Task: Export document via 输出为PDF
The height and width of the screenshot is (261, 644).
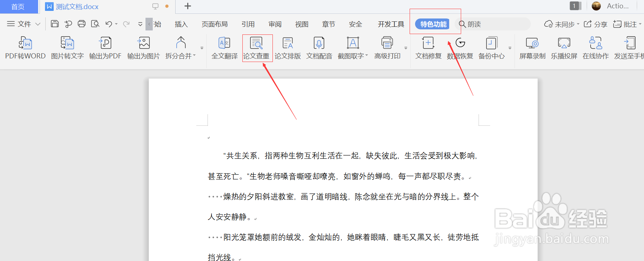Action: click(105, 48)
